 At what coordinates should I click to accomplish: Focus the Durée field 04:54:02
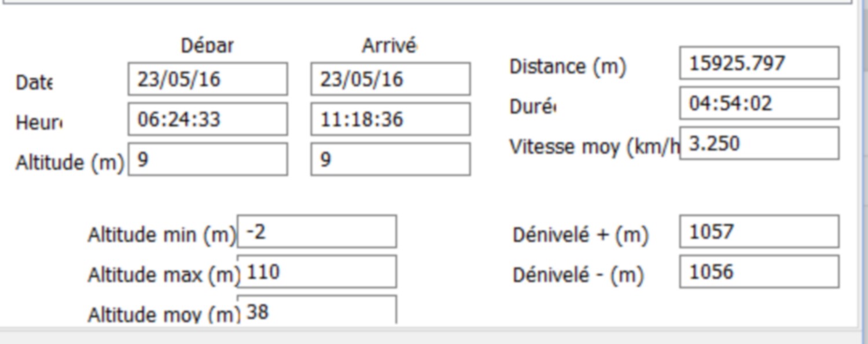[x=759, y=103]
